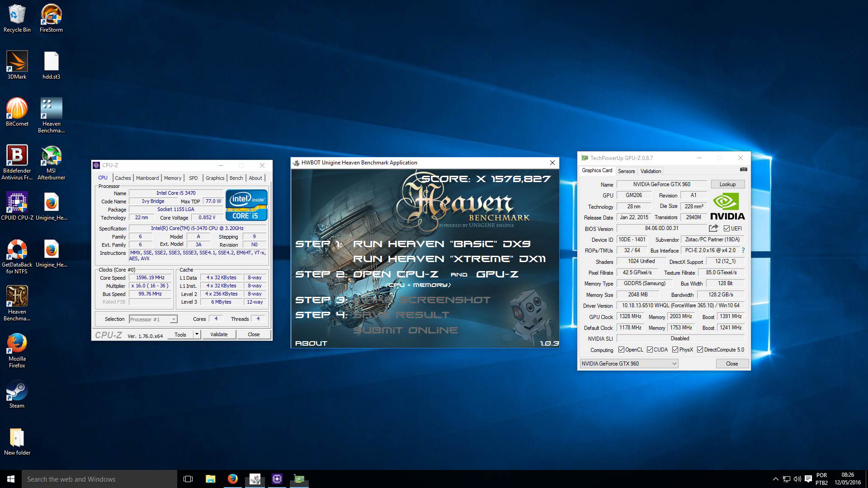The image size is (868, 488).
Task: Open the New folder desktop icon
Action: 17,441
